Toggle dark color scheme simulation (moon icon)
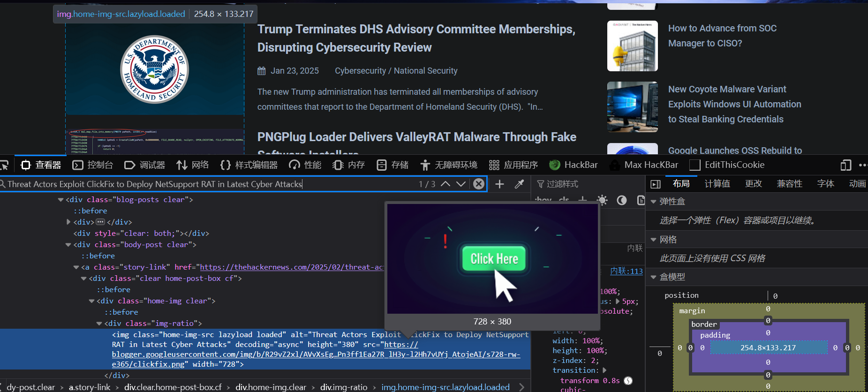868x392 pixels. pyautogui.click(x=622, y=200)
